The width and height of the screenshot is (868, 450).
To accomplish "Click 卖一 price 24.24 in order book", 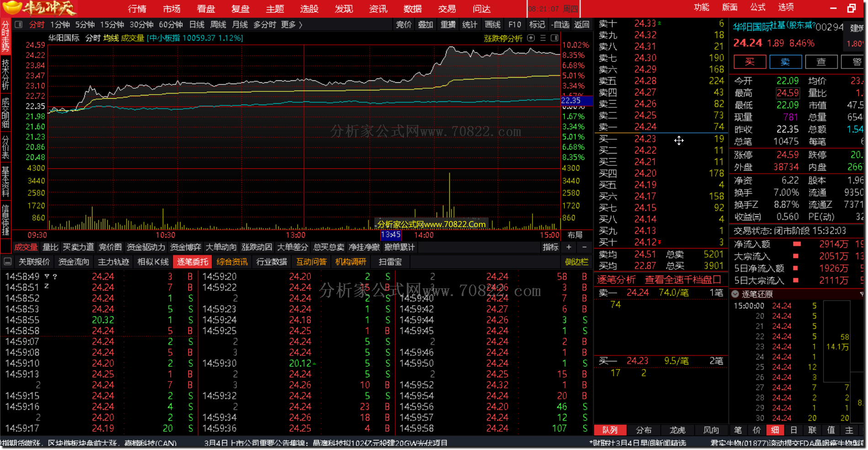I will tap(645, 127).
